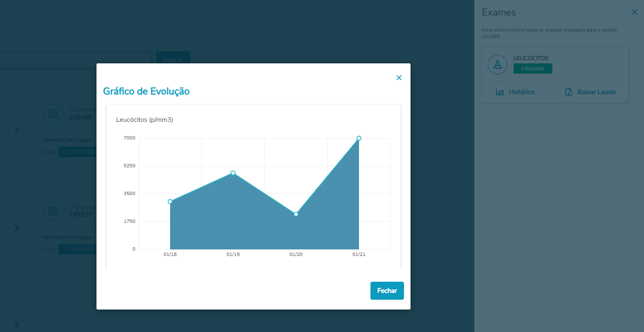Focus the search input field beside Buscar

(x=76, y=60)
